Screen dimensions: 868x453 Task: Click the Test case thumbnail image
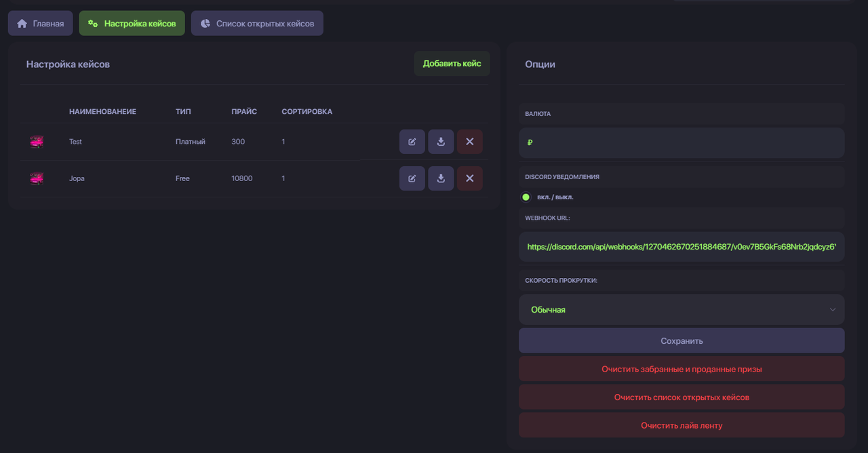pyautogui.click(x=37, y=142)
